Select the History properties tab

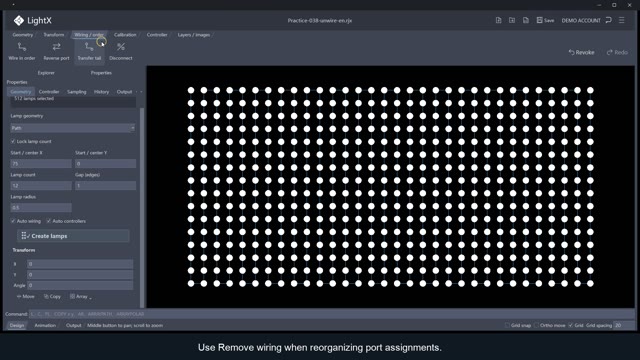click(101, 92)
